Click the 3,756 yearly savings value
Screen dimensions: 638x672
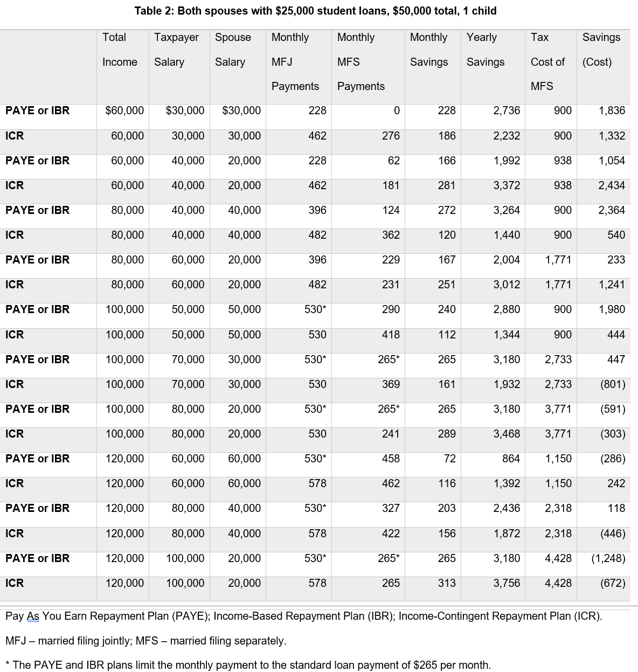click(x=507, y=583)
